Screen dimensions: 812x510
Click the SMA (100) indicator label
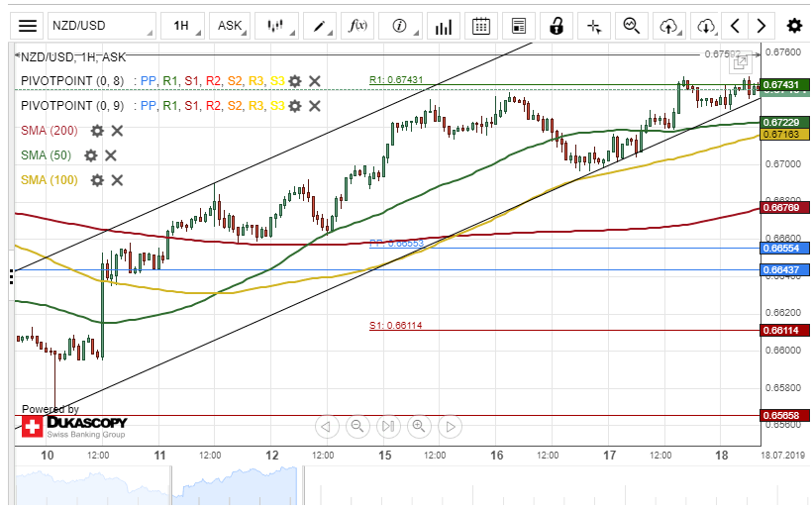coord(51,180)
